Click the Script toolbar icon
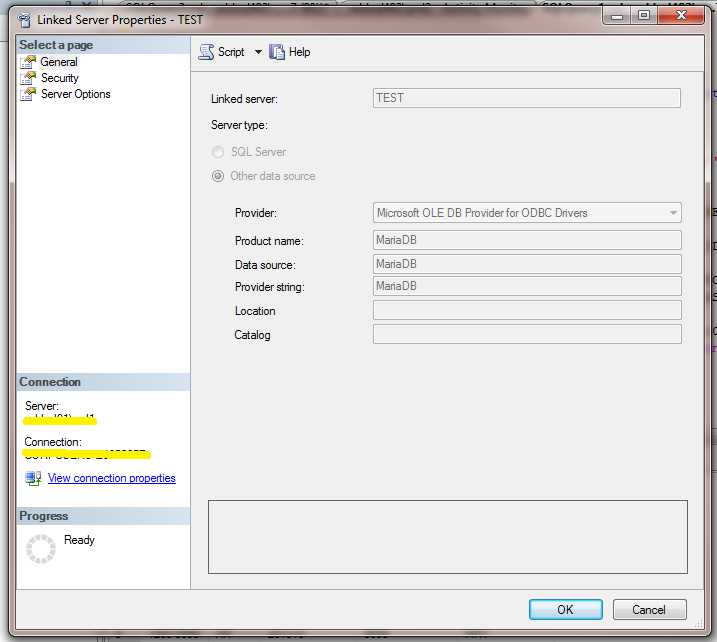This screenshot has width=717, height=642. 206,52
